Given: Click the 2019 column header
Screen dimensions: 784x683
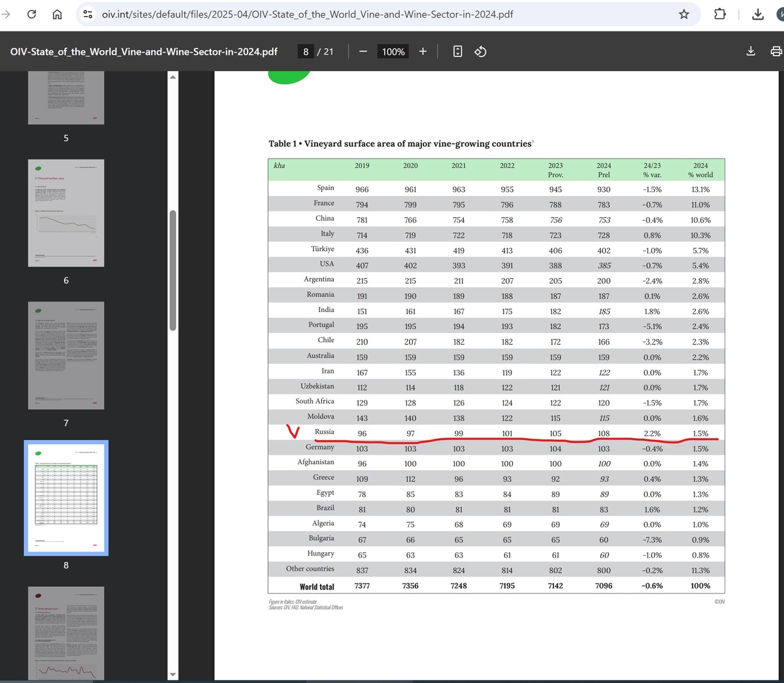Looking at the screenshot, I should point(362,166).
